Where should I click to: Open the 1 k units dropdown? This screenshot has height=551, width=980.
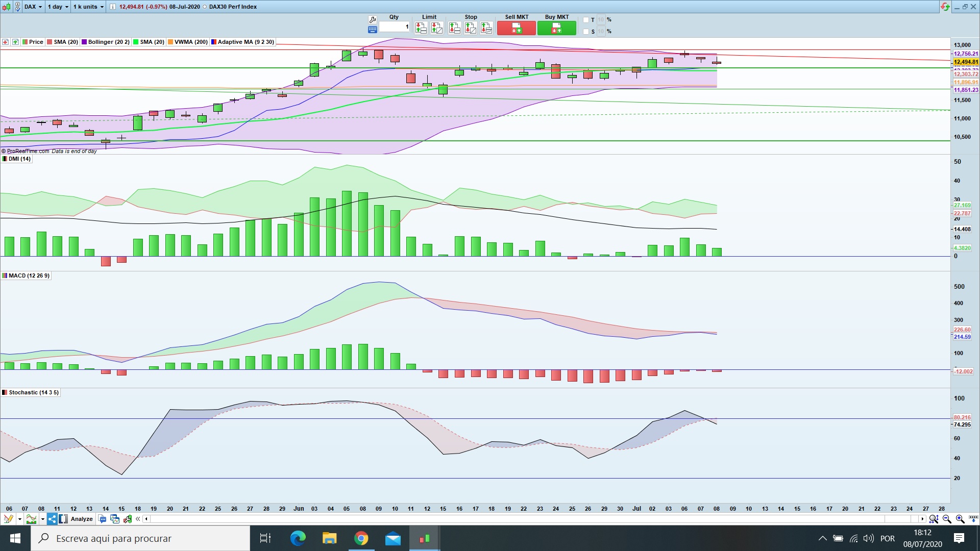(88, 7)
